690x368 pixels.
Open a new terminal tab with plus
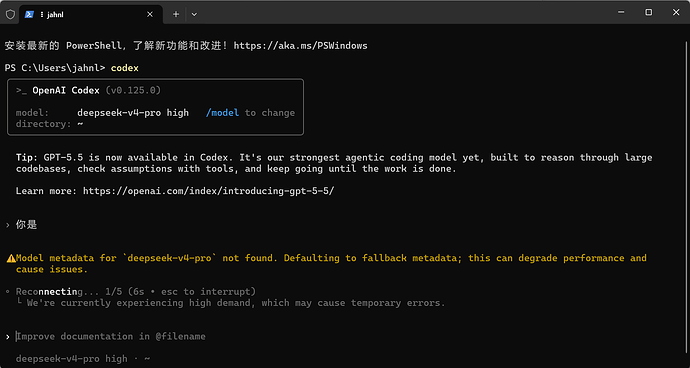pos(176,14)
